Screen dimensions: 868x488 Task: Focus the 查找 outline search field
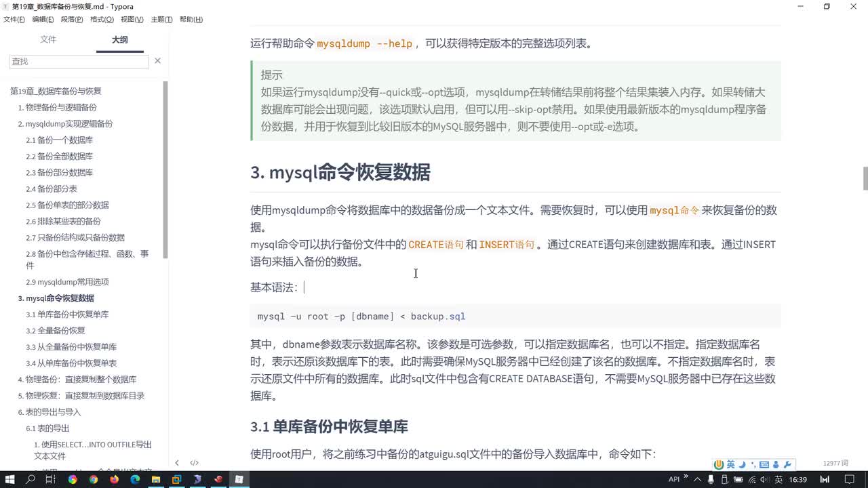pyautogui.click(x=79, y=61)
